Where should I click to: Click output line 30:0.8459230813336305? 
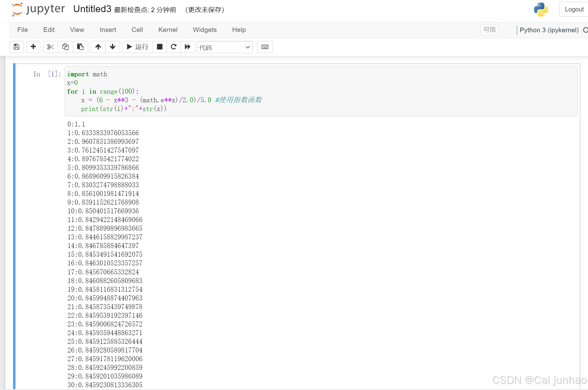point(105,385)
